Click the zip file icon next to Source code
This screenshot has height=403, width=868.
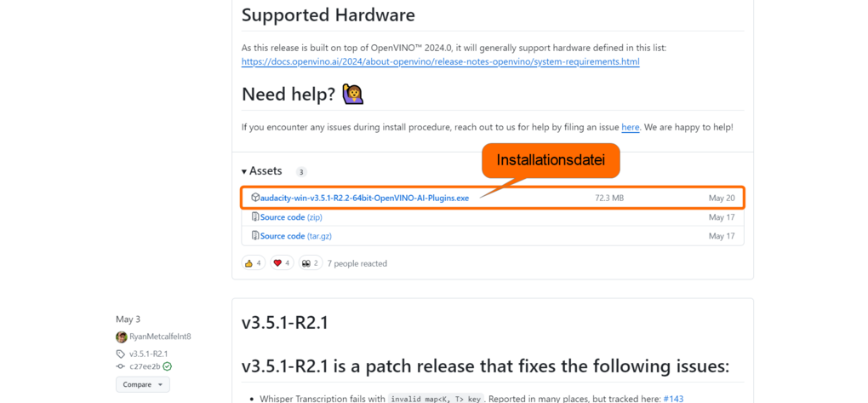pos(255,216)
